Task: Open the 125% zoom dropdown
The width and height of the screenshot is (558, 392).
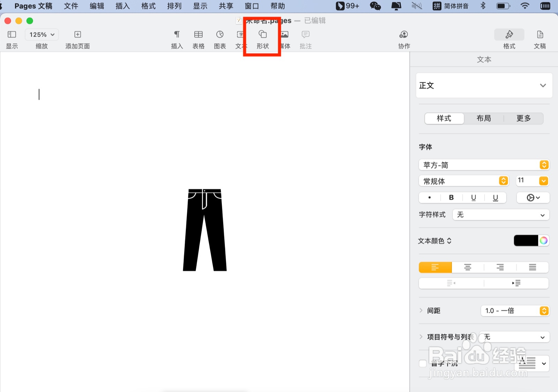Action: tap(42, 34)
